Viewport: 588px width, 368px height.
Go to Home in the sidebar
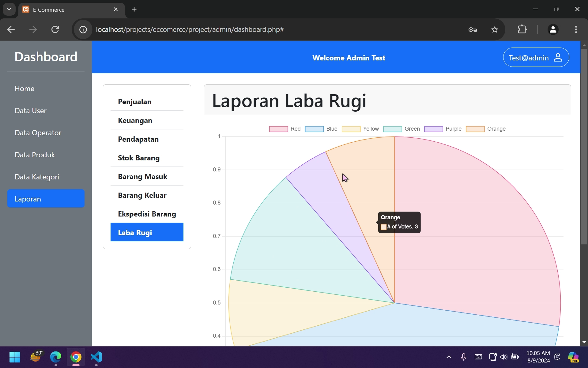tap(46, 89)
